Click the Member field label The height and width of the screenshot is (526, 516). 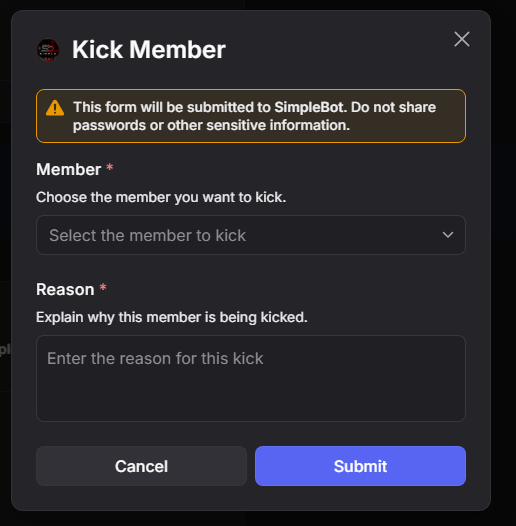pos(68,169)
